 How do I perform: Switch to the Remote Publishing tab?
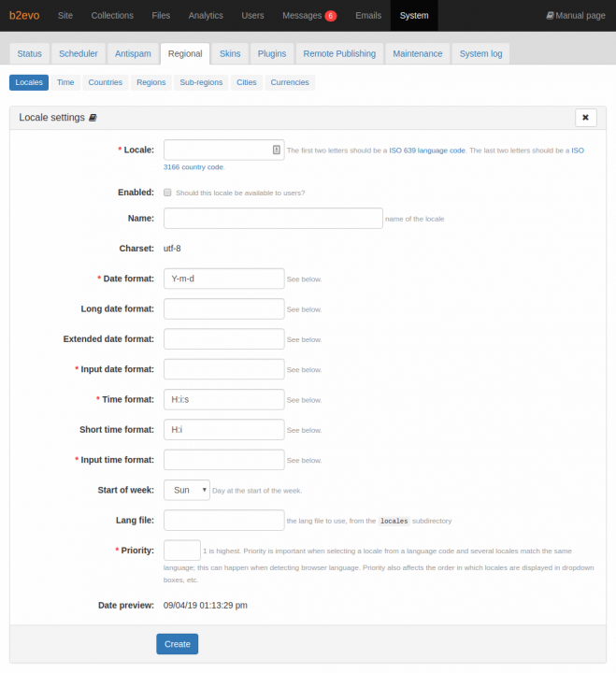click(339, 53)
